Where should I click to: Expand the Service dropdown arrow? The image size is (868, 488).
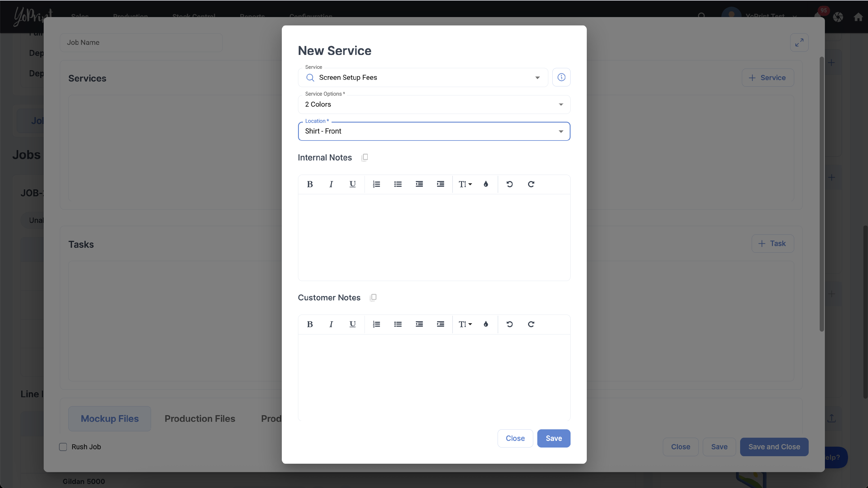tap(538, 78)
